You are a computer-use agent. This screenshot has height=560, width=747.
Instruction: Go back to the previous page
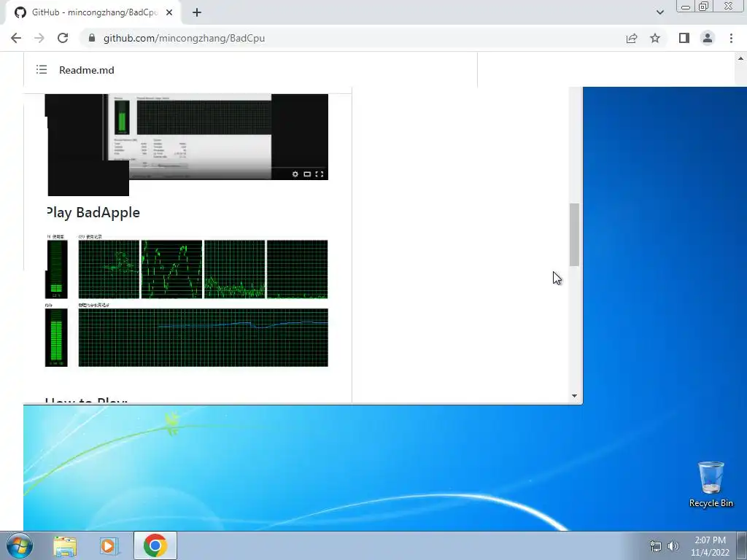(16, 38)
